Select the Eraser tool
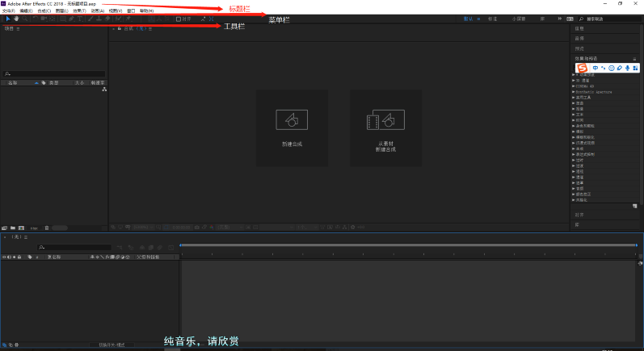The width and height of the screenshot is (644, 351). pyautogui.click(x=107, y=19)
